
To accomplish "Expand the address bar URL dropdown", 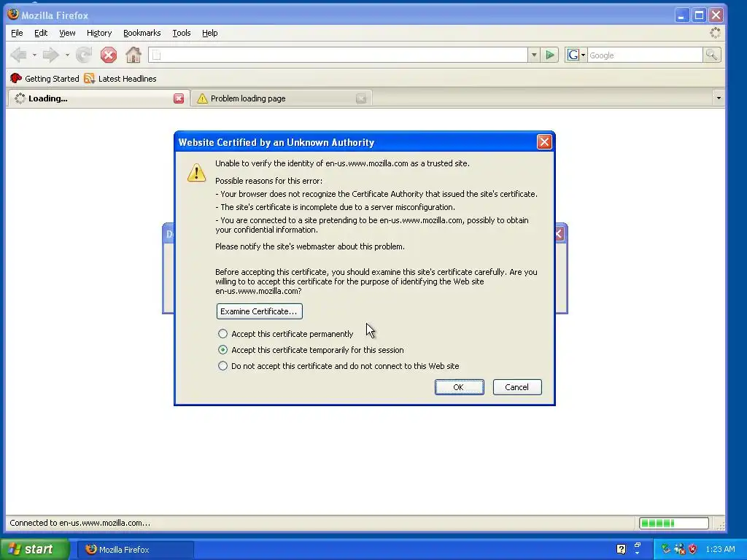I will tap(534, 55).
